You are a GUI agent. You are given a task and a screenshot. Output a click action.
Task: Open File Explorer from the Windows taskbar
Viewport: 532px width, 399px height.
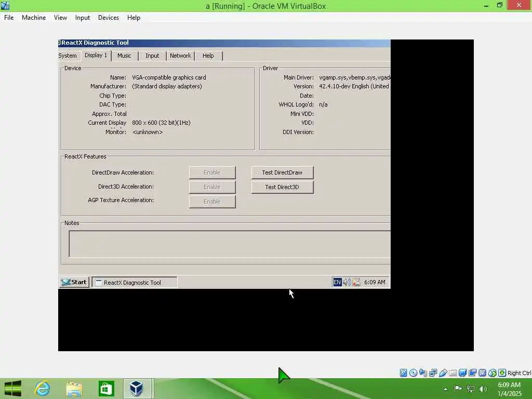[x=74, y=389]
